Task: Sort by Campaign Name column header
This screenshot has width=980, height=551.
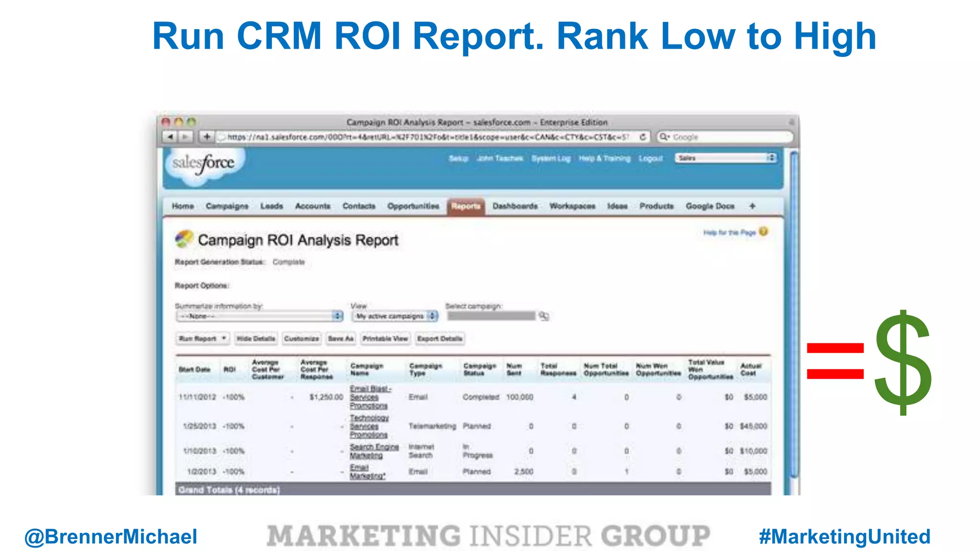Action: [367, 369]
